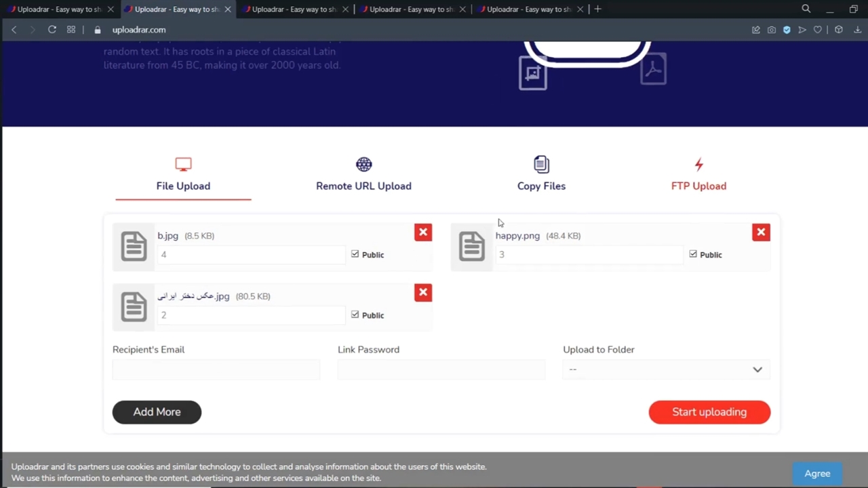The width and height of the screenshot is (868, 488).
Task: Click the Recipient's Email input field
Action: click(216, 369)
